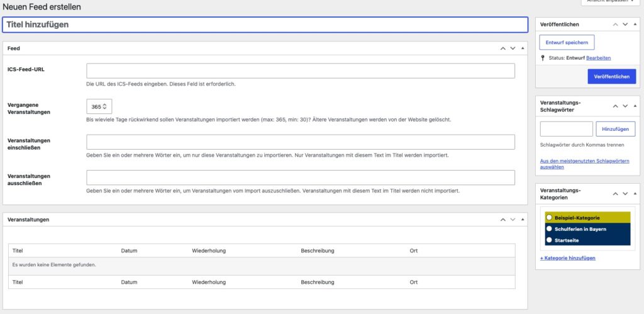Click the Neuen Feed erstellen heading
644x314 pixels.
(42, 7)
